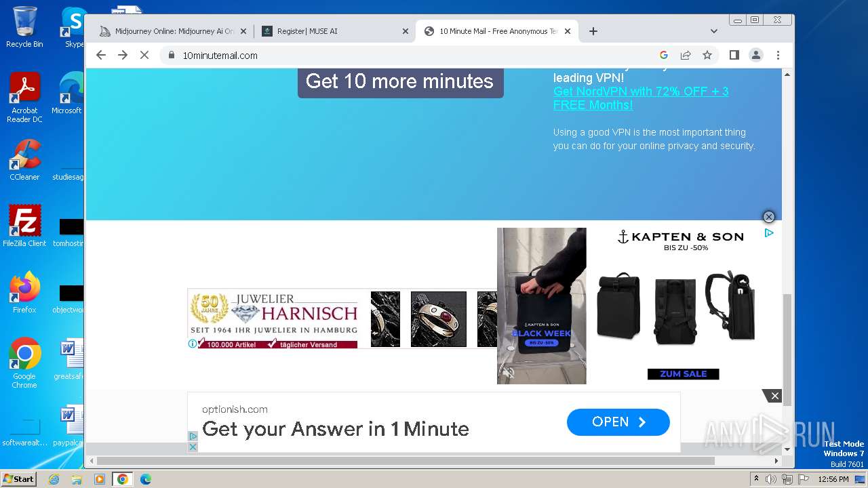Close the Kapten & Son ad overlay
The height and width of the screenshot is (488, 868).
[768, 217]
